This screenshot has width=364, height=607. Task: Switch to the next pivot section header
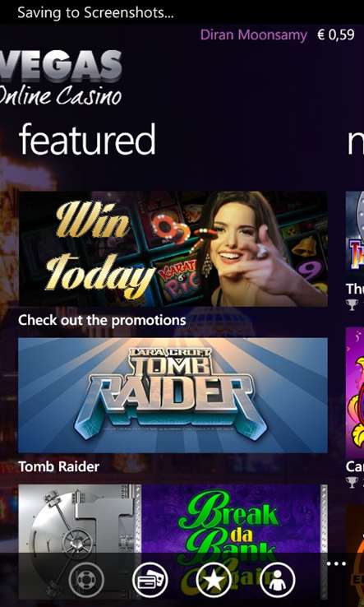tap(356, 142)
